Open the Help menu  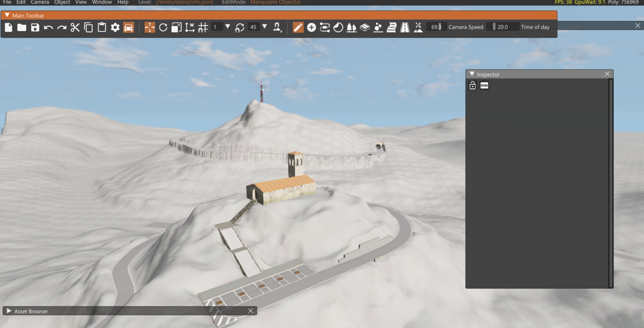pos(123,2)
